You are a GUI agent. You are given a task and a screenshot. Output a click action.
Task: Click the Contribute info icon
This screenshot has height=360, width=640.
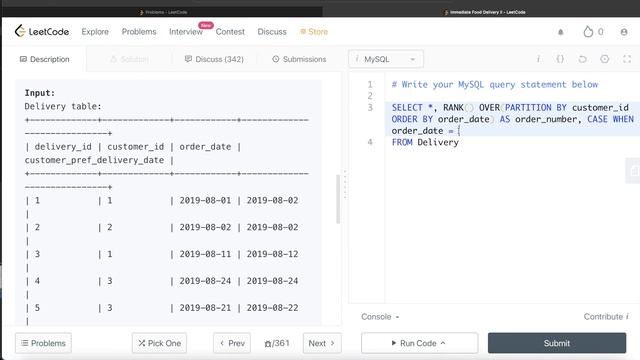pos(627,316)
